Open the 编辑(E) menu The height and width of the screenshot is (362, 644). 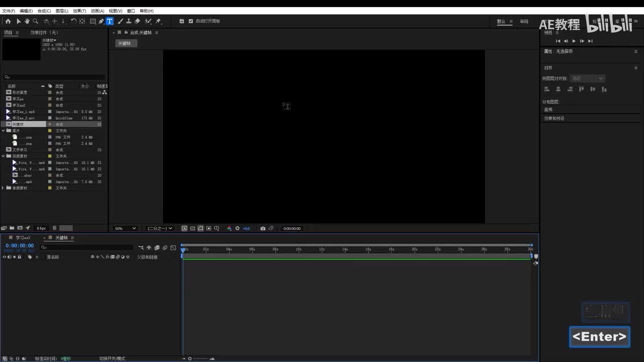[x=26, y=11]
